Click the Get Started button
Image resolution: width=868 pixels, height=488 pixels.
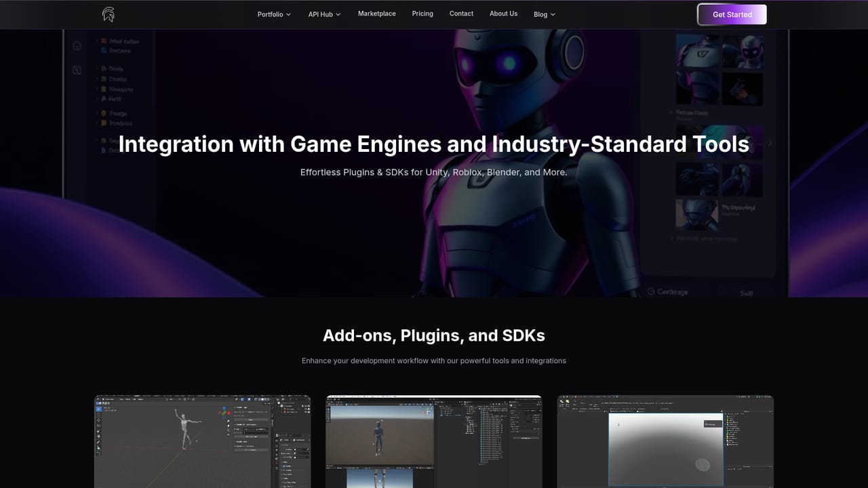[x=732, y=14]
